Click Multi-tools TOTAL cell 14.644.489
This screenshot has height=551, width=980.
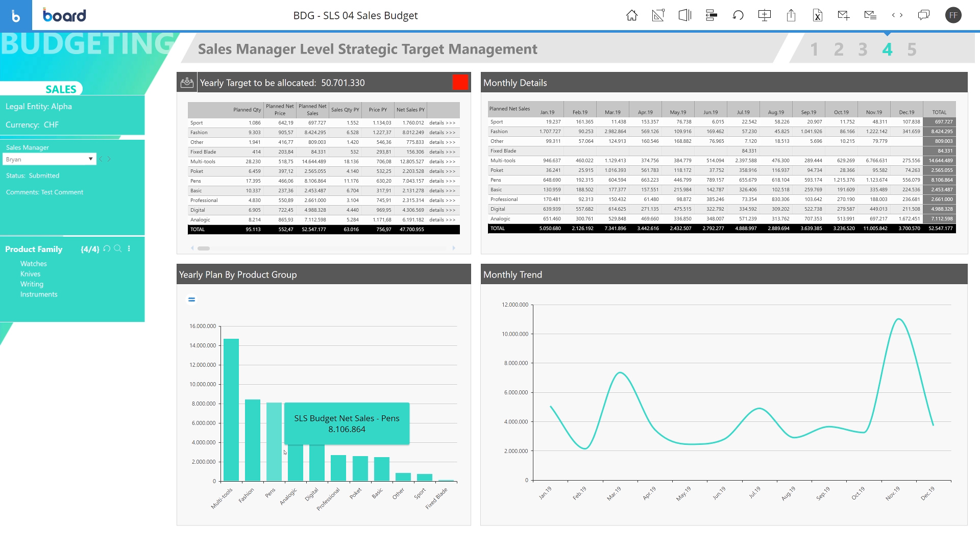(x=940, y=161)
